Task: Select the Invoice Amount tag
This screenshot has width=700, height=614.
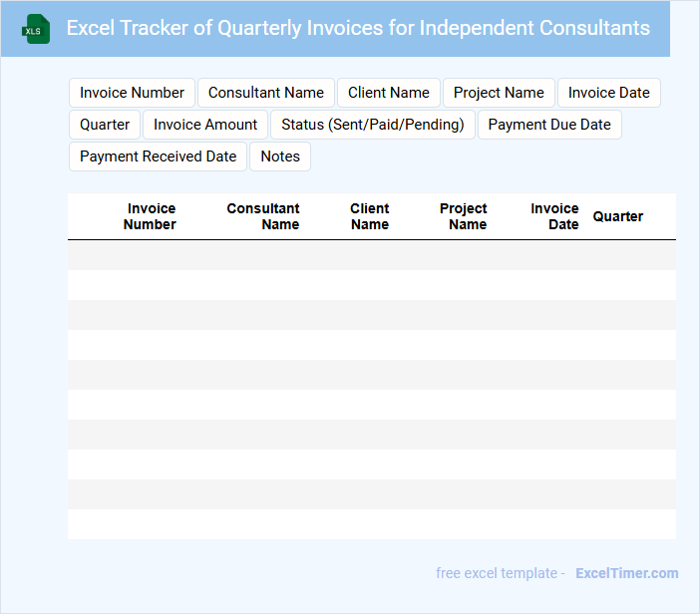Action: [205, 125]
